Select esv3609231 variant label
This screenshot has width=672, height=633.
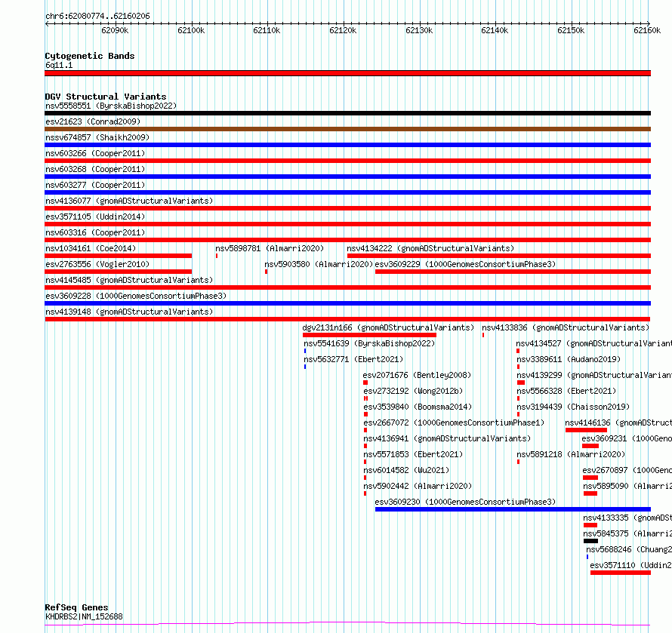pyautogui.click(x=627, y=438)
